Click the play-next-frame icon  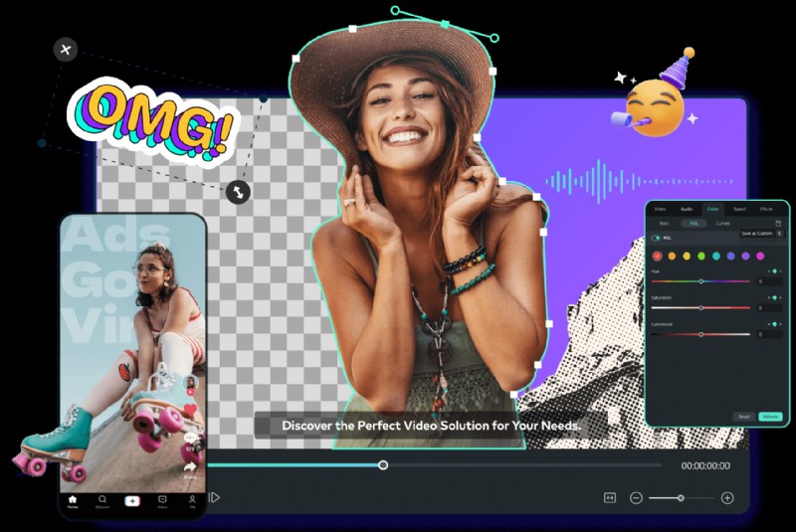tap(214, 497)
